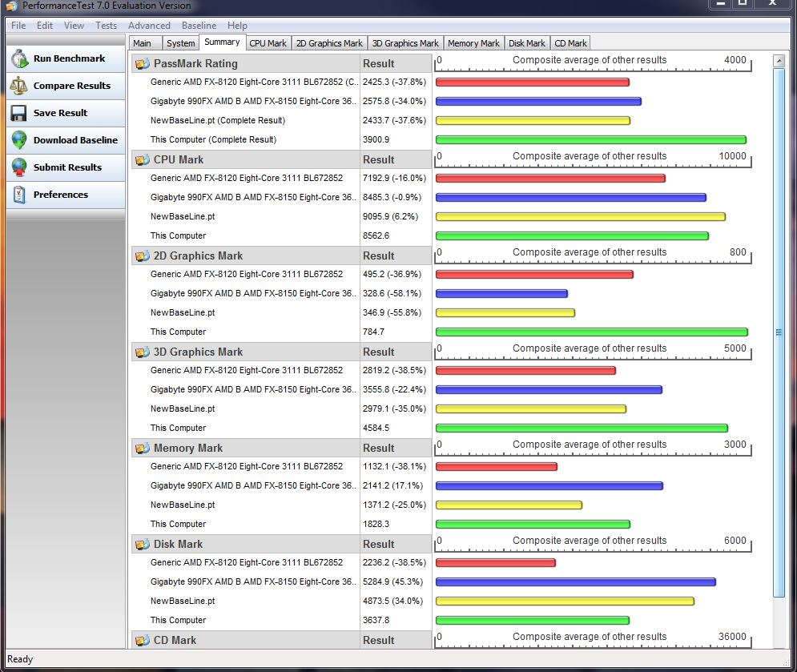Click the Disk Mark section header text

(178, 544)
